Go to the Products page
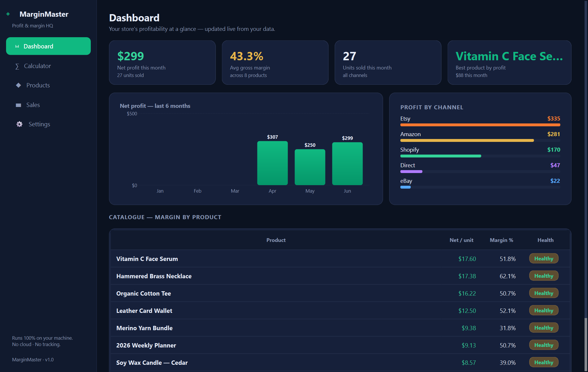Viewport: 588px width, 372px height. [48, 85]
